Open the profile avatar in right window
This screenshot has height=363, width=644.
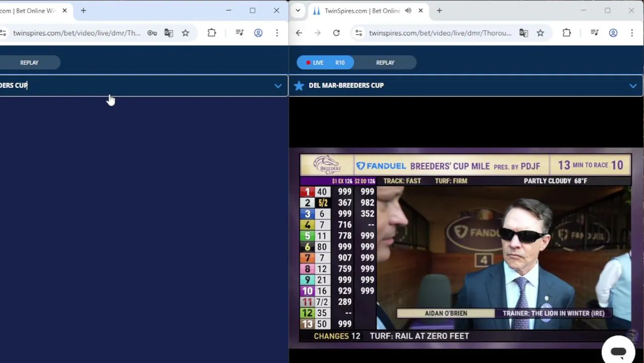click(613, 33)
